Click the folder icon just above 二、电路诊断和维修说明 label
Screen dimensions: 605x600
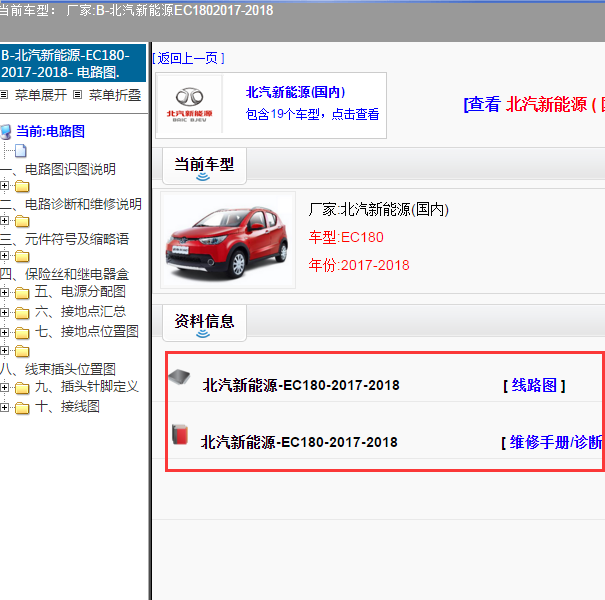(22, 186)
